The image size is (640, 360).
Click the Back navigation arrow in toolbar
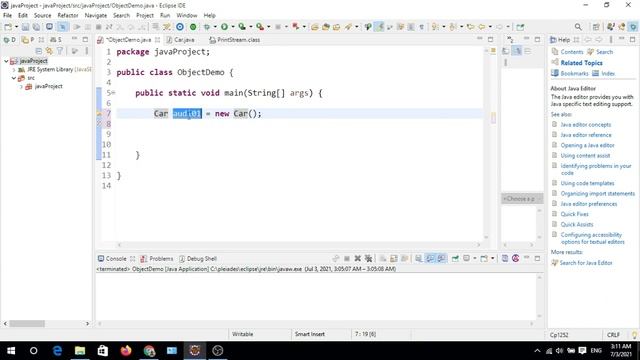[482, 27]
